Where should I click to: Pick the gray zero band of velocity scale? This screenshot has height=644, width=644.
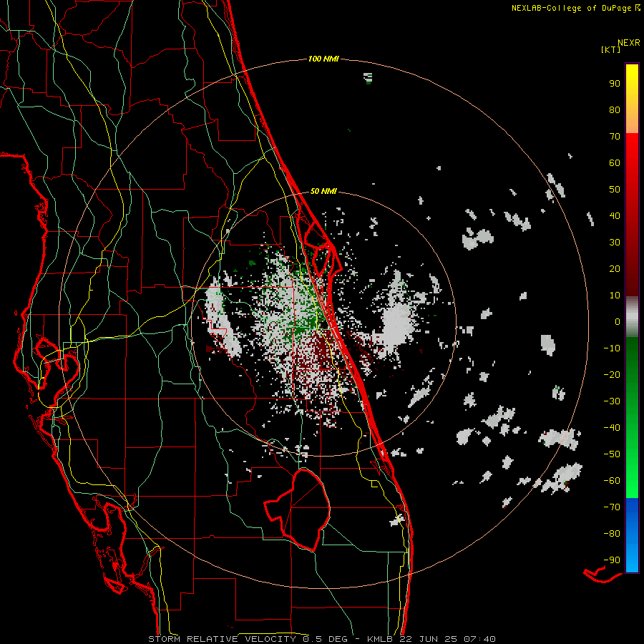632,317
